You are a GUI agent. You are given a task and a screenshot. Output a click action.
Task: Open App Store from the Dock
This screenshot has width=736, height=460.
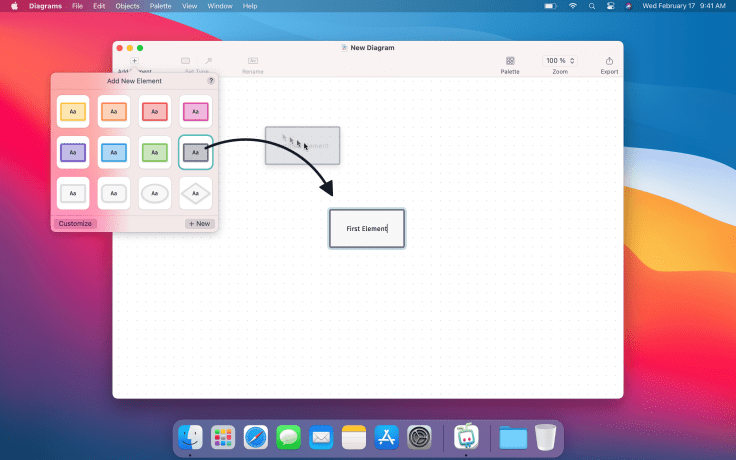386,437
